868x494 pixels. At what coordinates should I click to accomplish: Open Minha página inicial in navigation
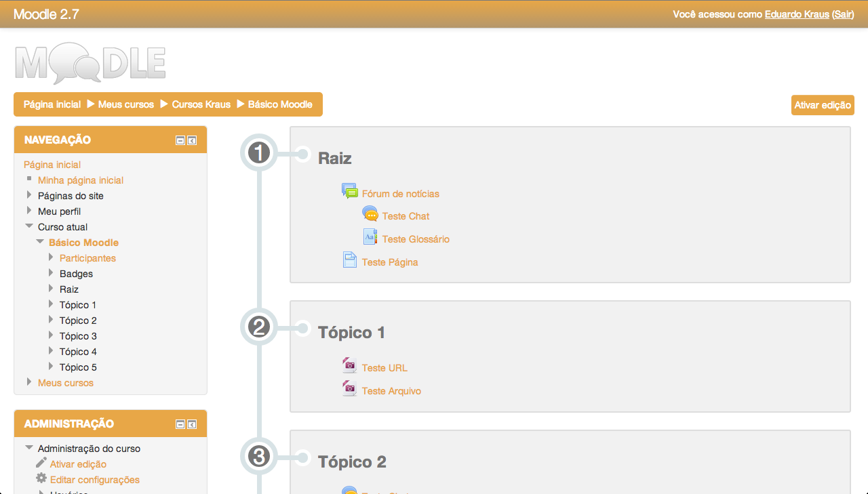point(81,180)
